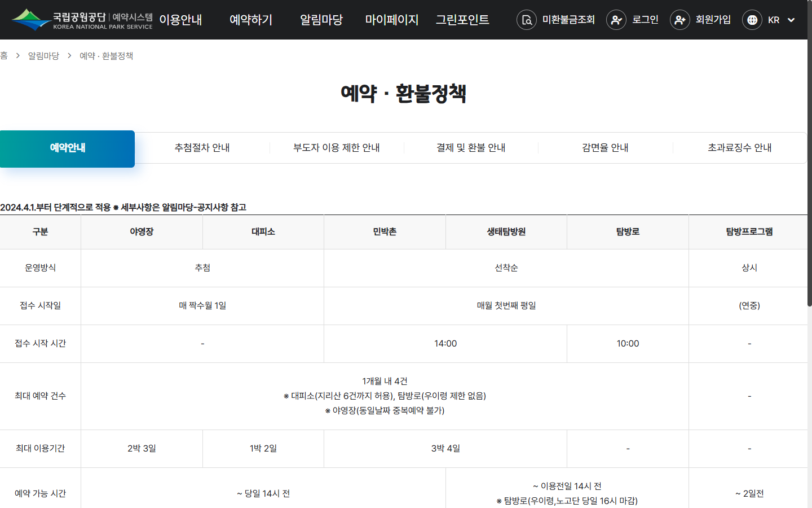Select the 예약안내 tab

click(67, 149)
